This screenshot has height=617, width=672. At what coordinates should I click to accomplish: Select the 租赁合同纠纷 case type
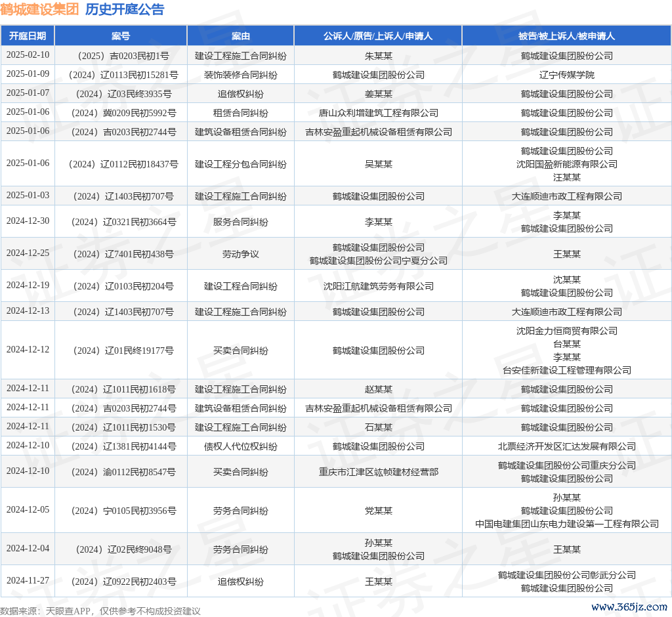(x=240, y=113)
